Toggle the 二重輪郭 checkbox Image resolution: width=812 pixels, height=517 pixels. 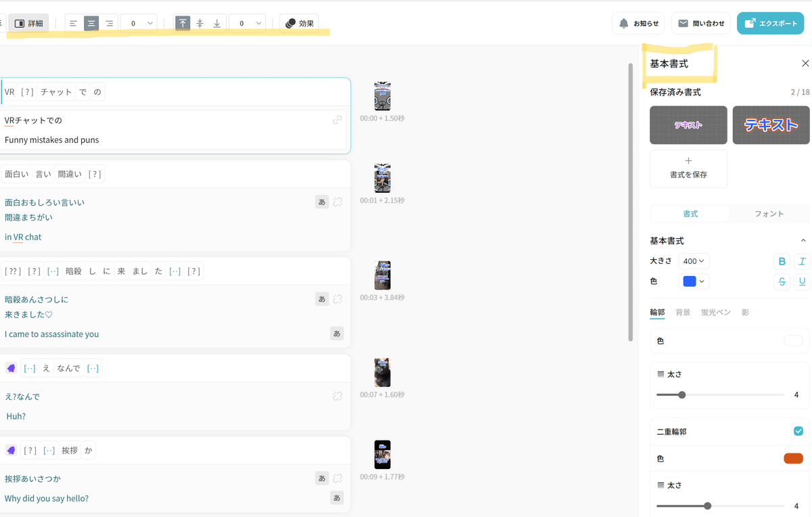798,431
